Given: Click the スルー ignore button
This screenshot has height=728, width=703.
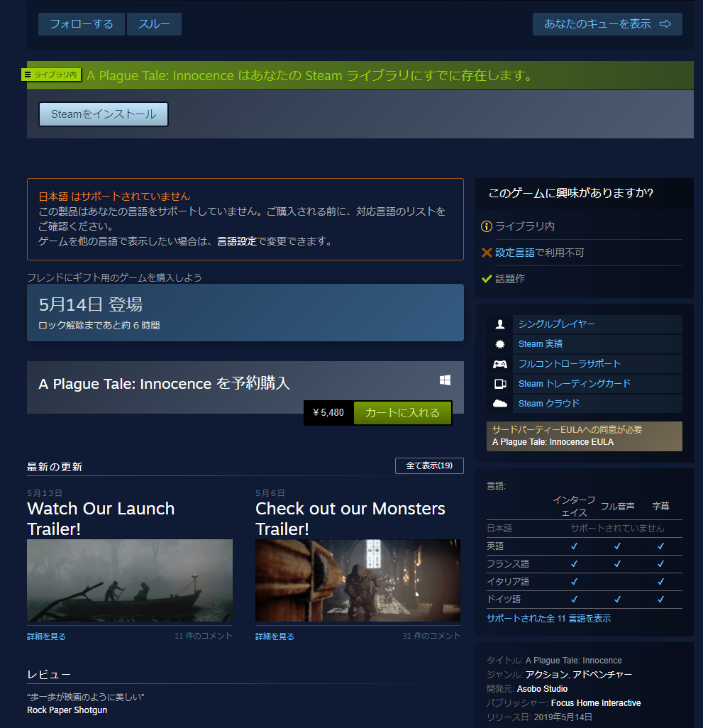Looking at the screenshot, I should click(154, 24).
